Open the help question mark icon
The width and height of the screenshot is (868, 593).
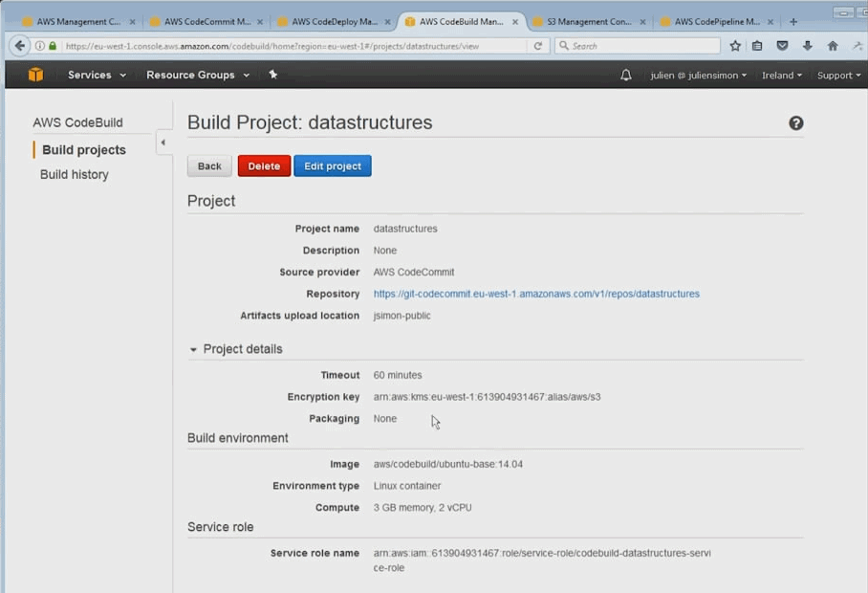pos(795,123)
